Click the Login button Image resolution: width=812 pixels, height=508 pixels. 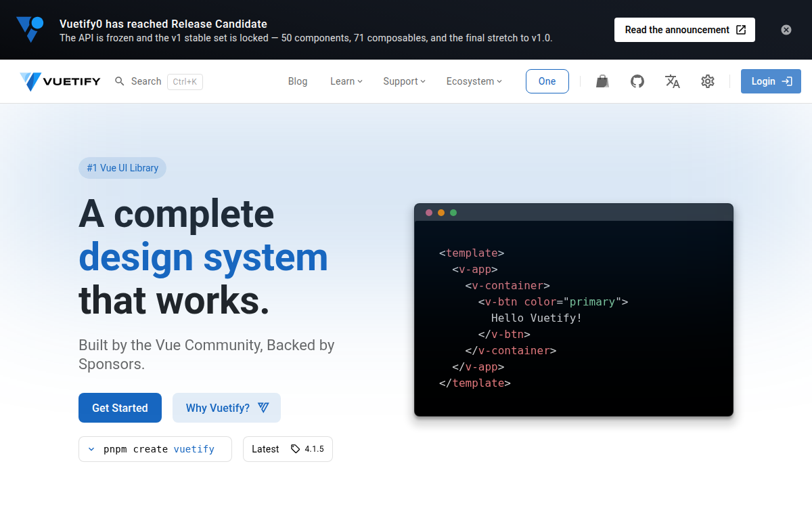click(x=771, y=81)
